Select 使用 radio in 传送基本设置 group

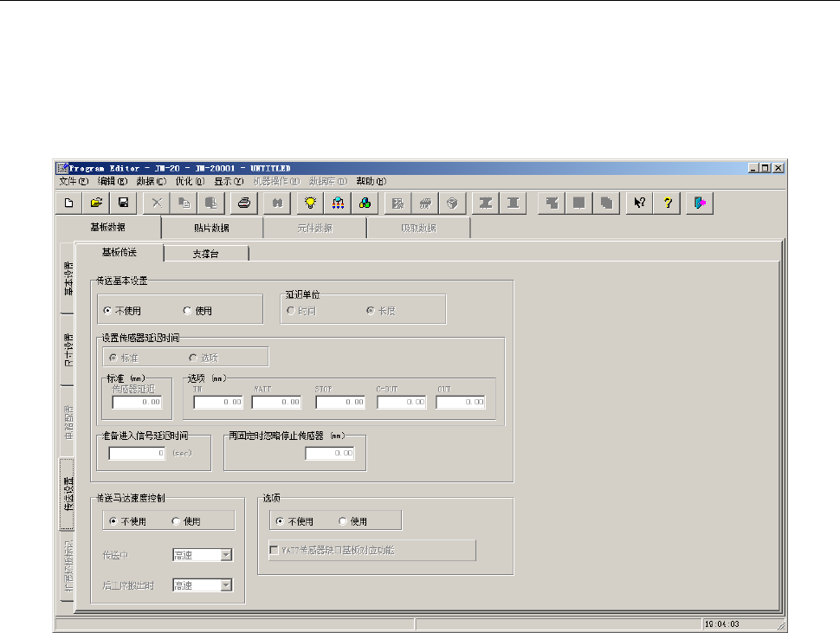point(188,310)
